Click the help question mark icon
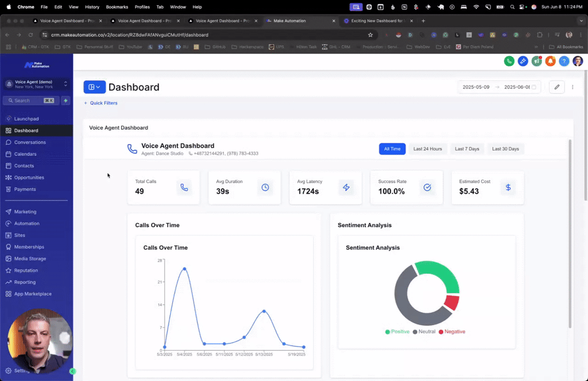588x381 pixels. click(x=564, y=60)
